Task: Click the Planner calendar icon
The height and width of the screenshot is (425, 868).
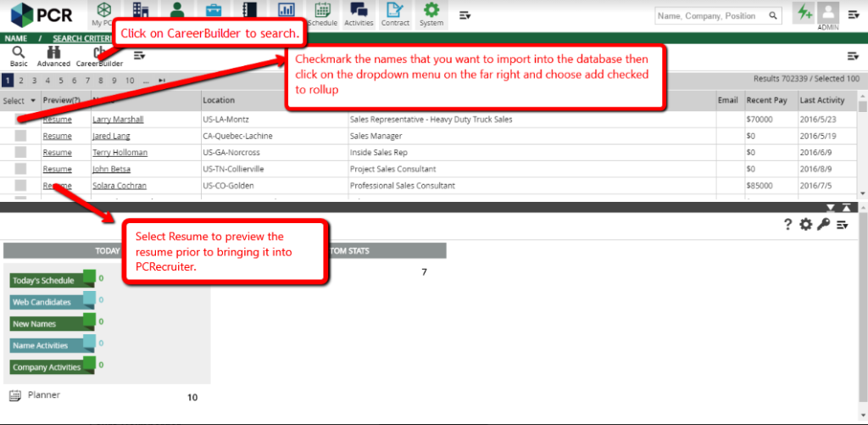Action: 15,395
